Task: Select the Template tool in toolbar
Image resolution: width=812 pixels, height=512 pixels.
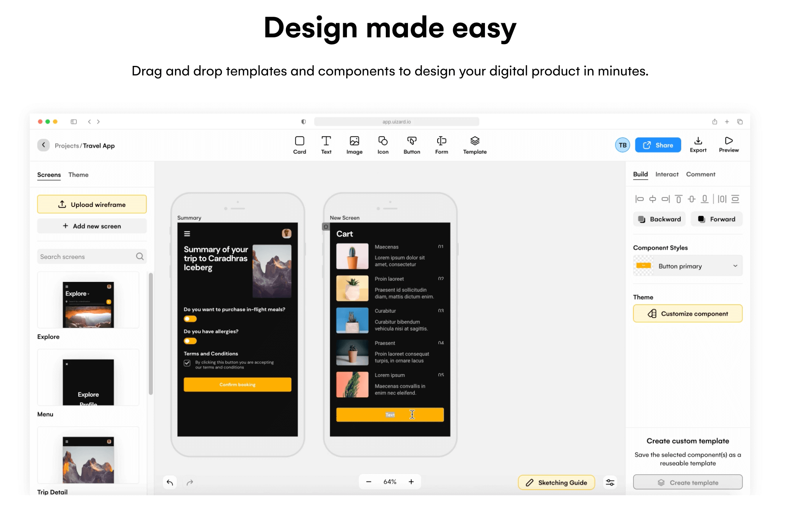Action: pyautogui.click(x=475, y=145)
